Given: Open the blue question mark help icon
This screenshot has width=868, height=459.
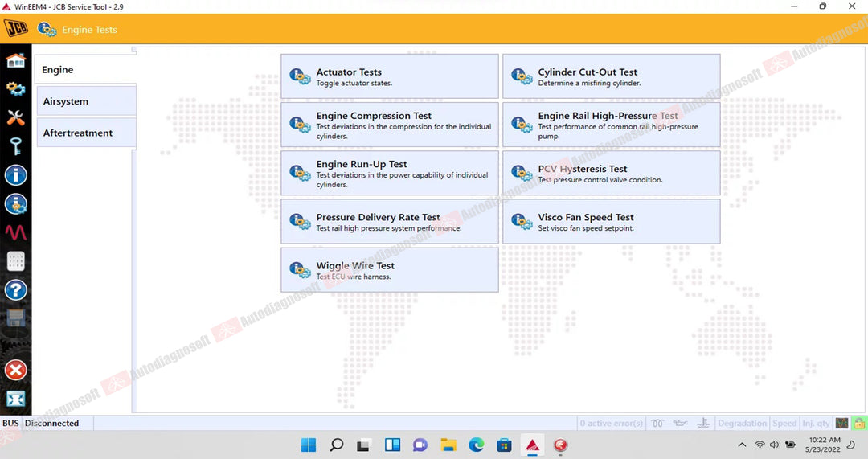Looking at the screenshot, I should (x=15, y=289).
